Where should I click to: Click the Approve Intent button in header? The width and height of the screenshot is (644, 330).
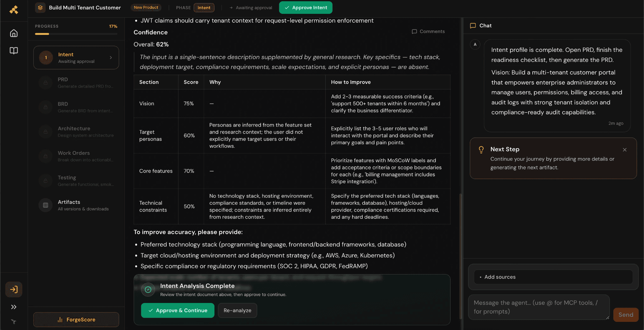(306, 8)
